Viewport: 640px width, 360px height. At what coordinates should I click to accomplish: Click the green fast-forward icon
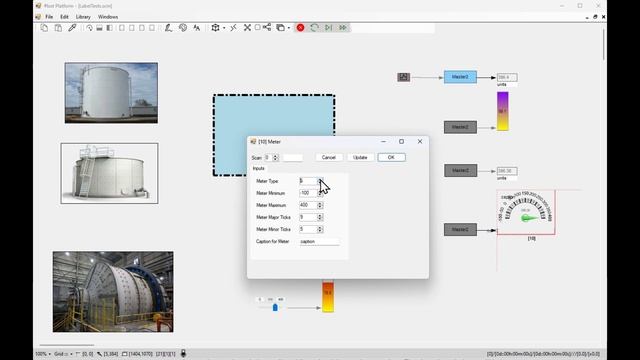(343, 28)
